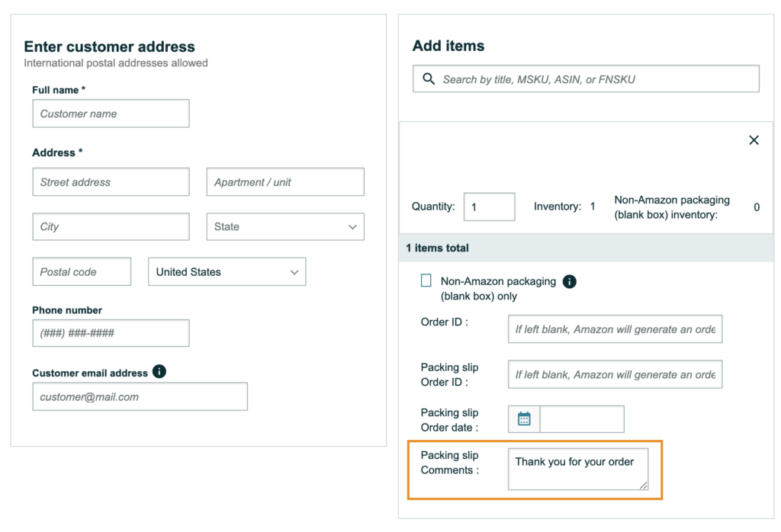Viewport: 781px width, 532px height.
Task: Click the Postal code field
Action: tap(82, 272)
